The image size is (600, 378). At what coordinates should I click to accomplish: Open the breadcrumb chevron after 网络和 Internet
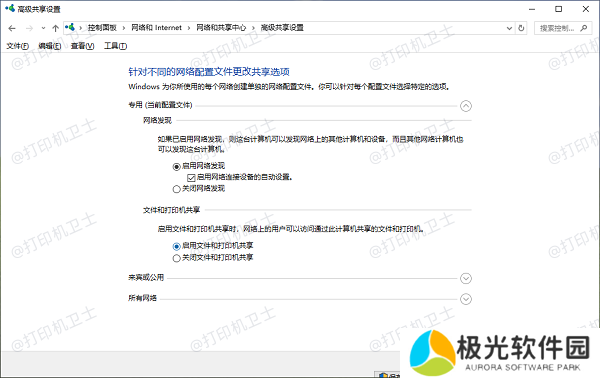tap(189, 28)
